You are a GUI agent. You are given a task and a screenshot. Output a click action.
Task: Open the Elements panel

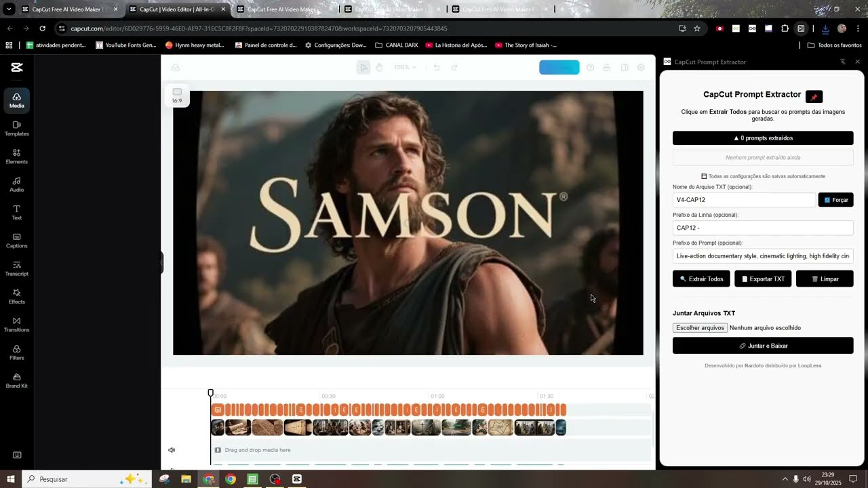(17, 157)
